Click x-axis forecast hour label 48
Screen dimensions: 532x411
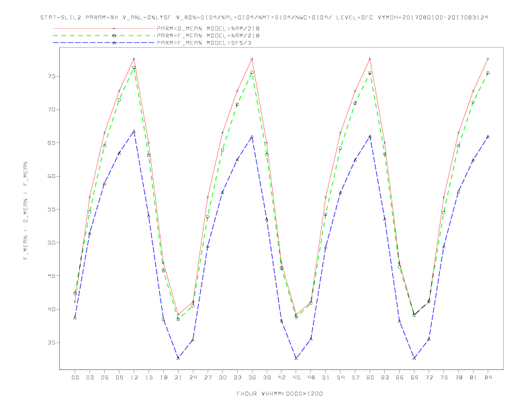[311, 377]
